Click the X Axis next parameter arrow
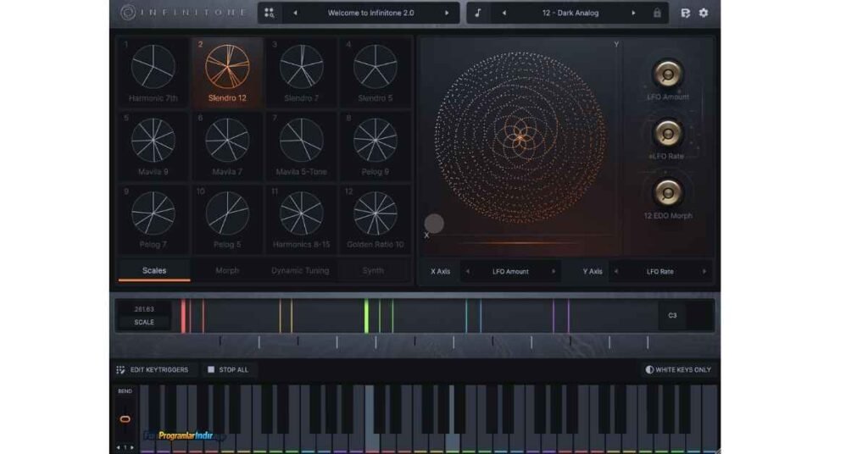Image resolution: width=868 pixels, height=454 pixels. click(553, 272)
